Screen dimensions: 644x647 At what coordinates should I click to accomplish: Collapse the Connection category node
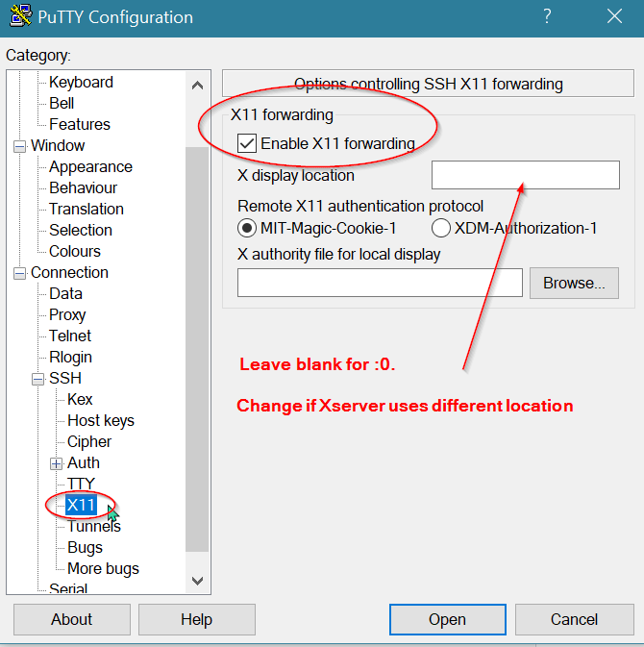click(19, 274)
